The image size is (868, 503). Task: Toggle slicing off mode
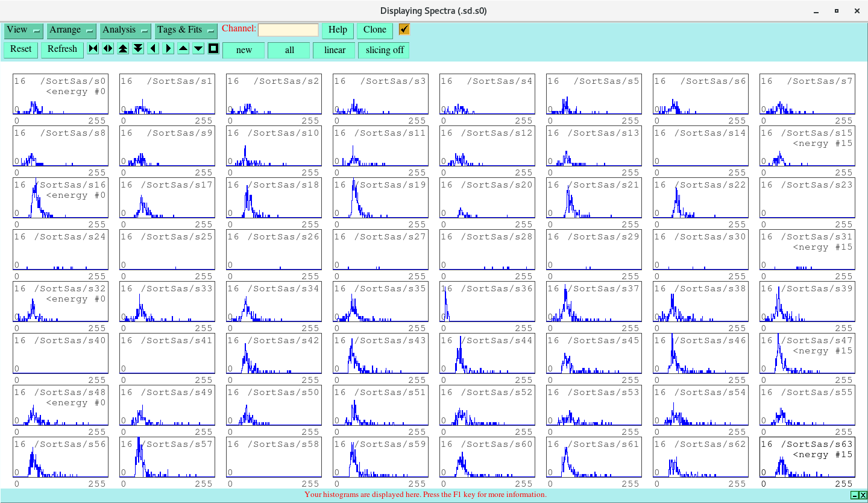click(x=383, y=50)
